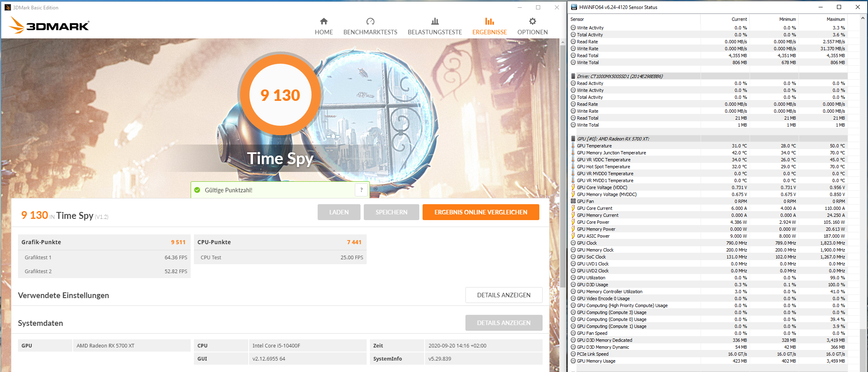Click the HWiNFO scrollbar up arrow

(863, 18)
